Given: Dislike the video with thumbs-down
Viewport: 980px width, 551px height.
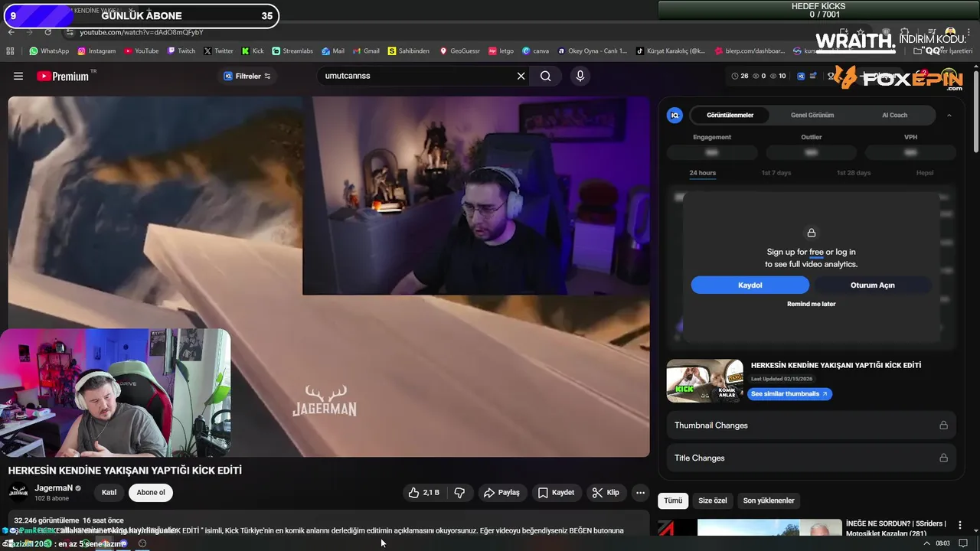Looking at the screenshot, I should pyautogui.click(x=459, y=493).
